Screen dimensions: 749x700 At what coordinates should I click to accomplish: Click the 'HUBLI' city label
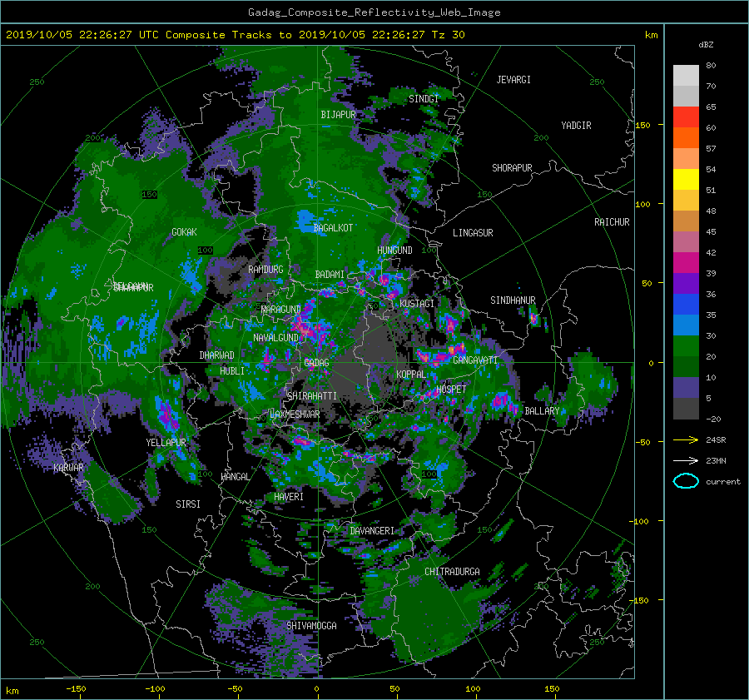coord(231,371)
